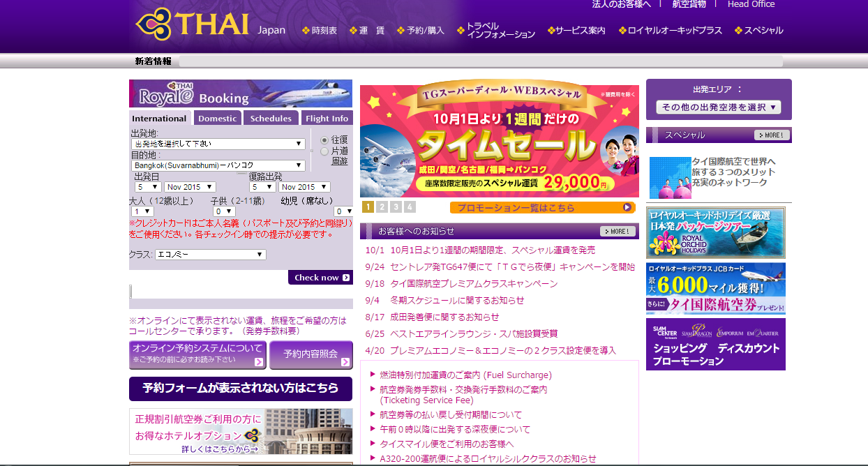This screenshot has width=868, height=466.
Task: Click MORE button in right スペシャル panel
Action: (772, 135)
